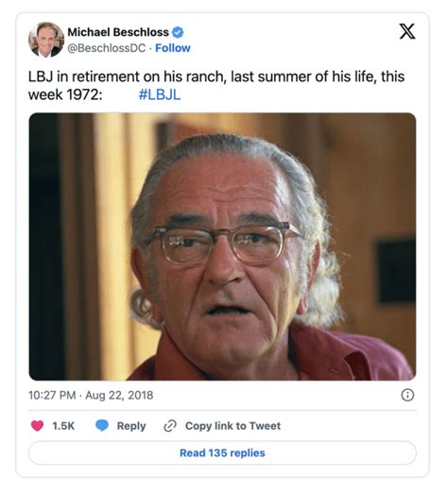Click the tweet text about LBJ's retirement
Viewport: 448px width, 495px height.
coord(216,85)
